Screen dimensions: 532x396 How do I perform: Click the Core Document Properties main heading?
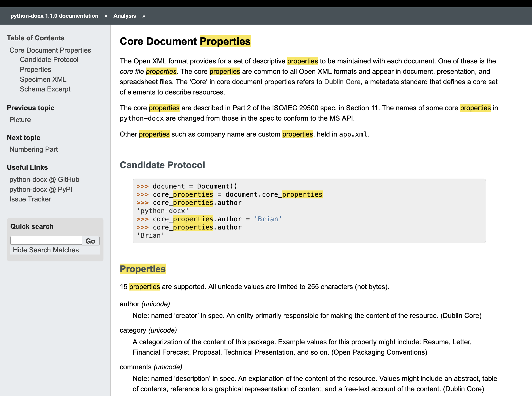[185, 41]
